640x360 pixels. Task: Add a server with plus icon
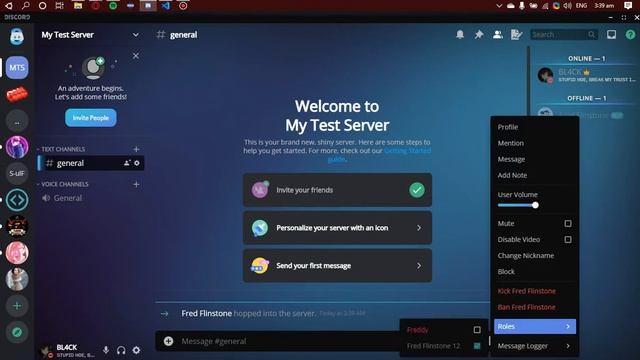(17, 306)
